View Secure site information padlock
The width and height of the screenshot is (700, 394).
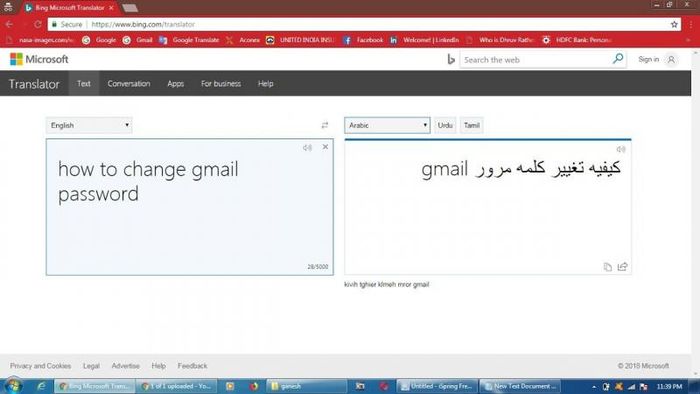coord(54,24)
